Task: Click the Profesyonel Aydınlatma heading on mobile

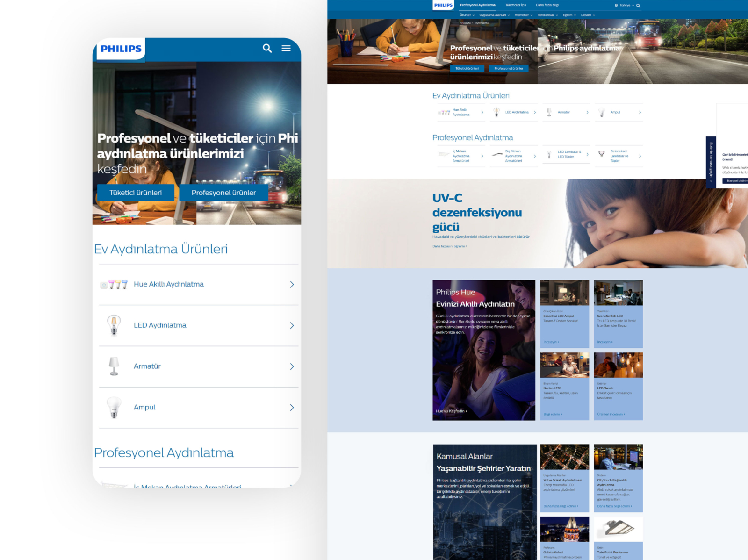Action: [x=164, y=453]
